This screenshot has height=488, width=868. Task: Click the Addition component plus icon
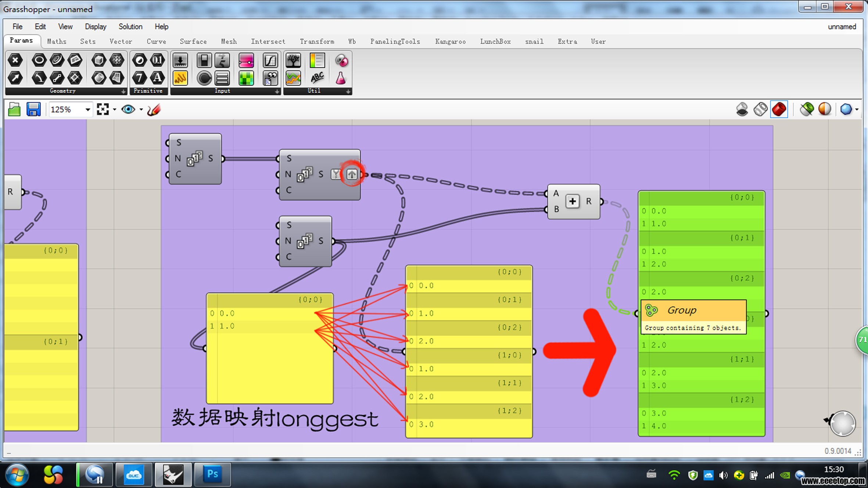tap(572, 202)
